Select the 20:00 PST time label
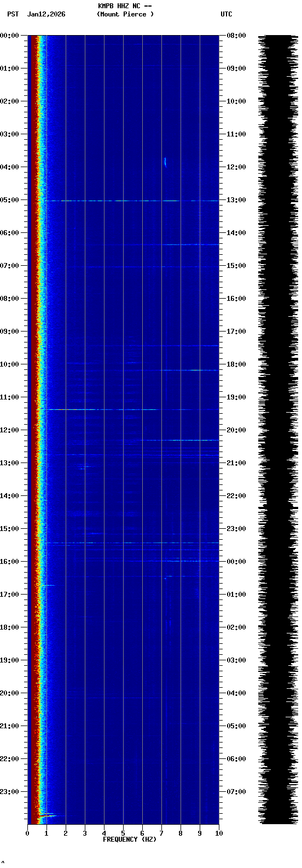Image resolution: width=302 pixels, height=868 pixels. 9,693
